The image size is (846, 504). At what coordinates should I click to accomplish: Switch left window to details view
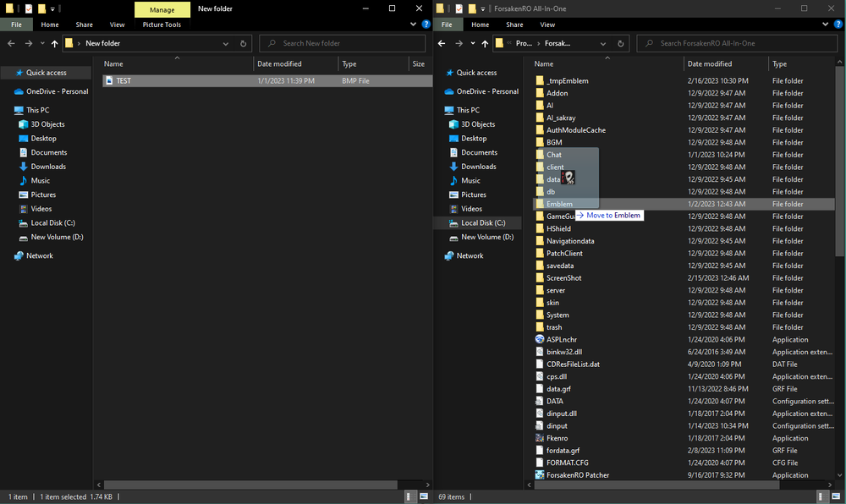[x=410, y=496]
